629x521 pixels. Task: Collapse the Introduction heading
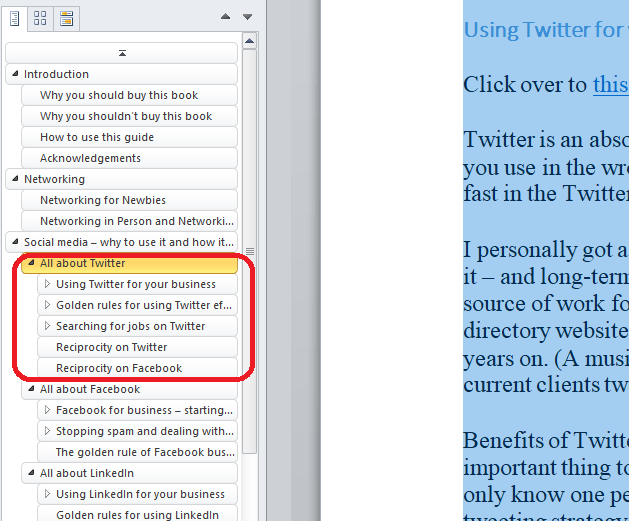pos(15,74)
